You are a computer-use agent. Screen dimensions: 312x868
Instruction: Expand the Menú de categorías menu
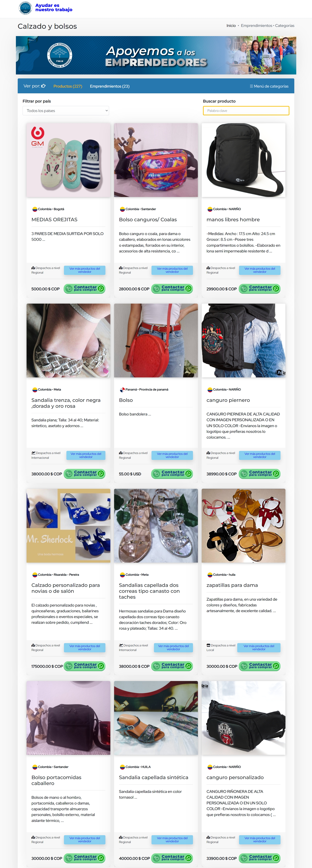coord(269,86)
